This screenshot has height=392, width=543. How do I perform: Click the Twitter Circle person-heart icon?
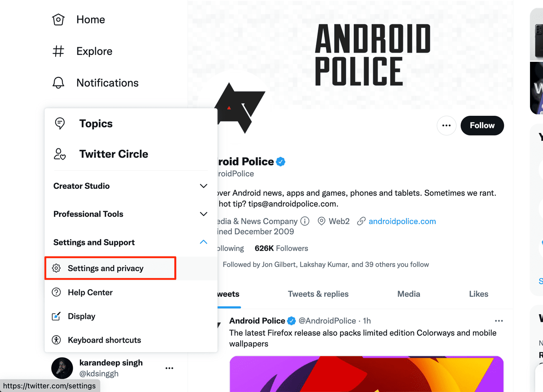point(60,154)
